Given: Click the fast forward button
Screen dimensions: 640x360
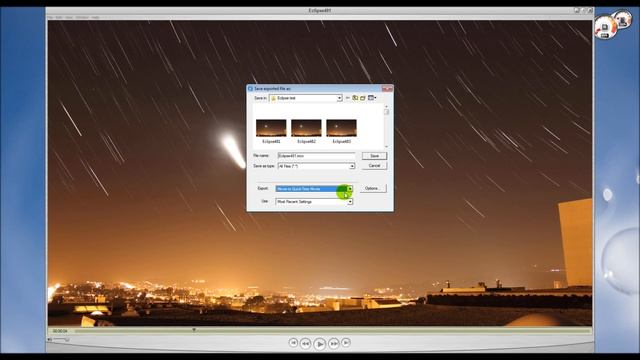Looking at the screenshot, I should click(333, 344).
